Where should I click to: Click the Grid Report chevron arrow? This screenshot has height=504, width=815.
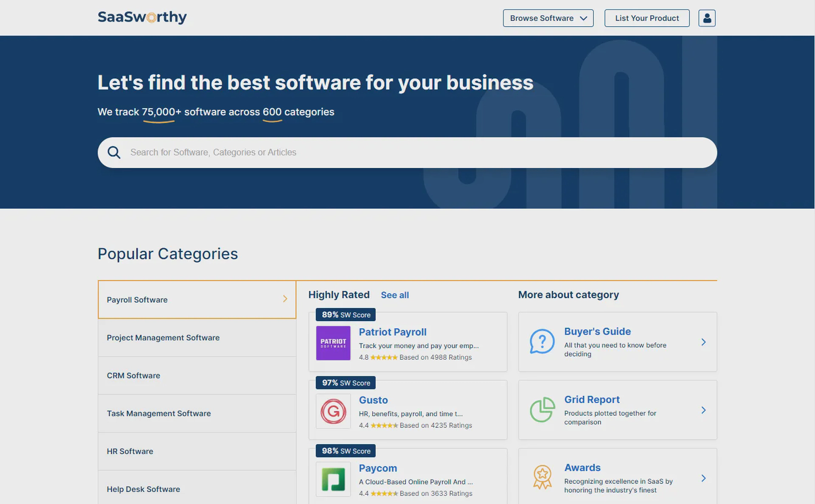(x=703, y=410)
